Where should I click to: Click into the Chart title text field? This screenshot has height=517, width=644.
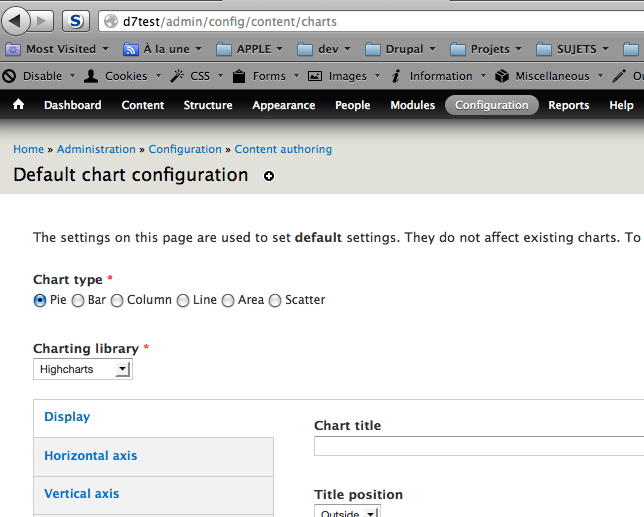479,446
